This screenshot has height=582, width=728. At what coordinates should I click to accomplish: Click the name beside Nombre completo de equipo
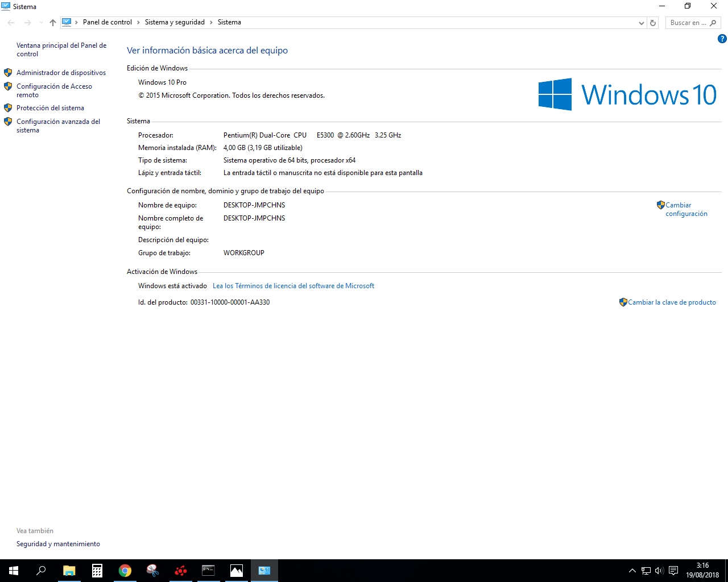click(x=254, y=218)
